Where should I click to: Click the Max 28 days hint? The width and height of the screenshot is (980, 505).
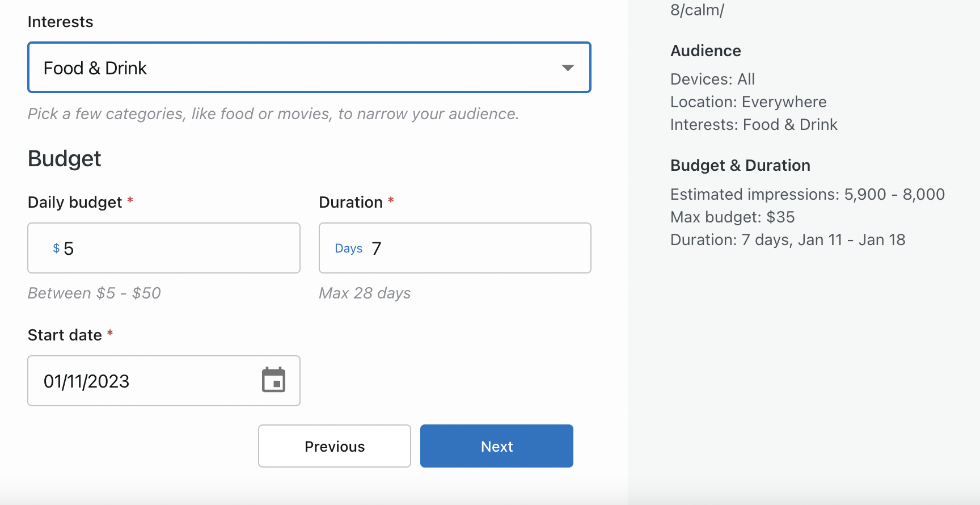point(365,293)
